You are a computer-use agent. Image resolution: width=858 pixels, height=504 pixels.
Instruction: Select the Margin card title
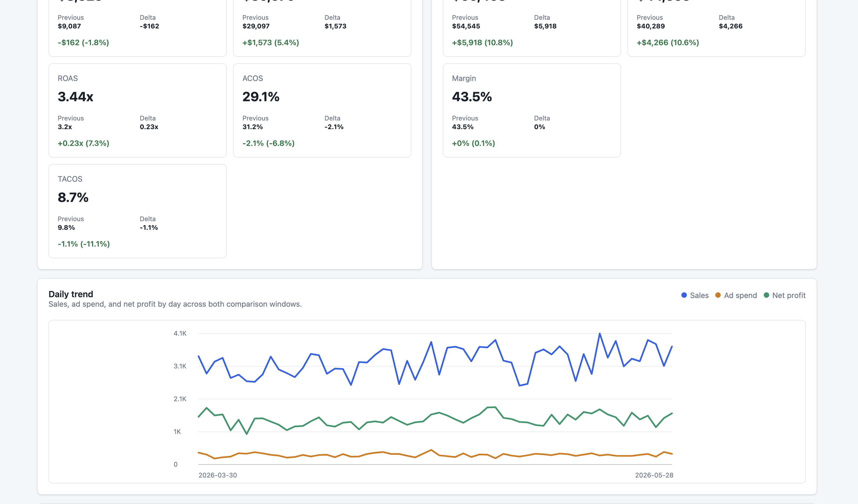pos(464,78)
